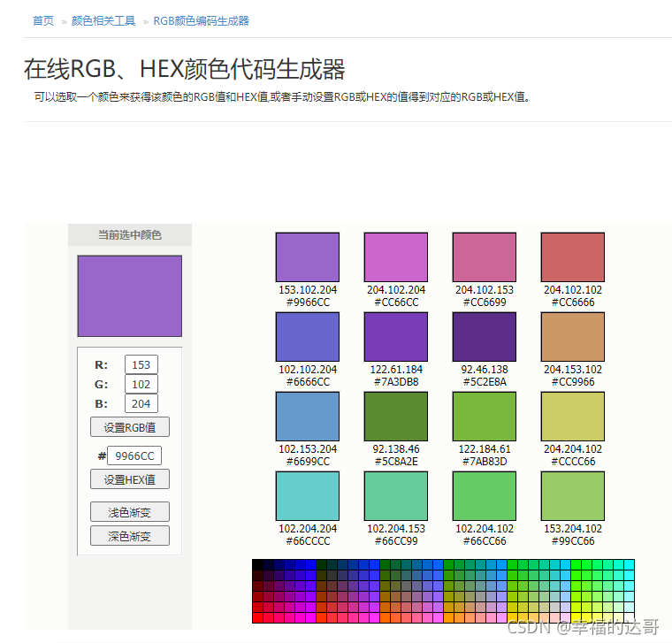The height and width of the screenshot is (643, 672).
Task: Choose the #CC6666 red swatch
Action: [x=572, y=257]
